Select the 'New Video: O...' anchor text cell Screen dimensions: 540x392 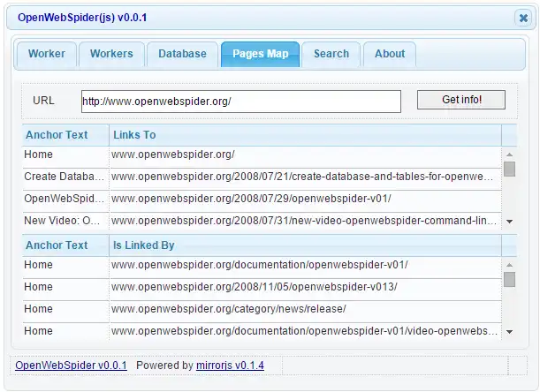click(x=65, y=221)
